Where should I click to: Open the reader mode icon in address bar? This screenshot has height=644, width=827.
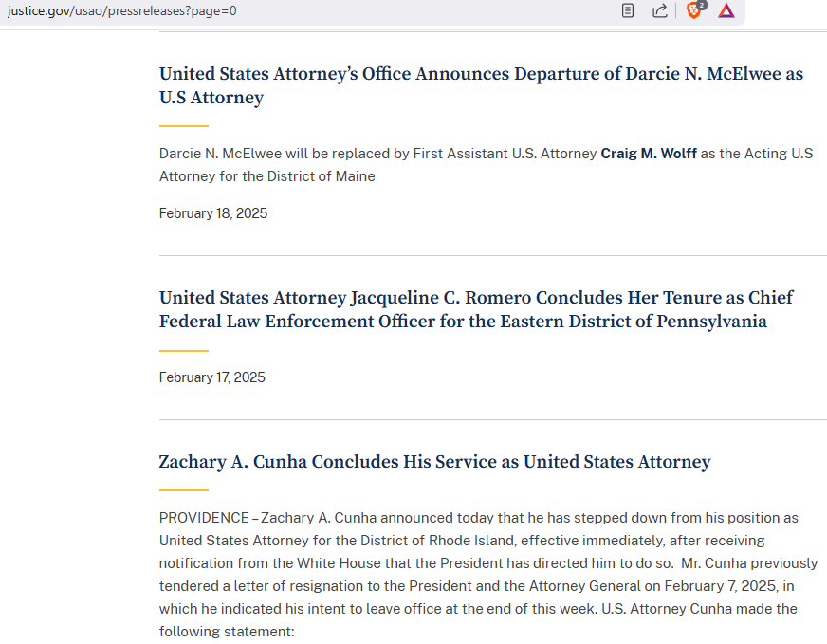[x=627, y=10]
